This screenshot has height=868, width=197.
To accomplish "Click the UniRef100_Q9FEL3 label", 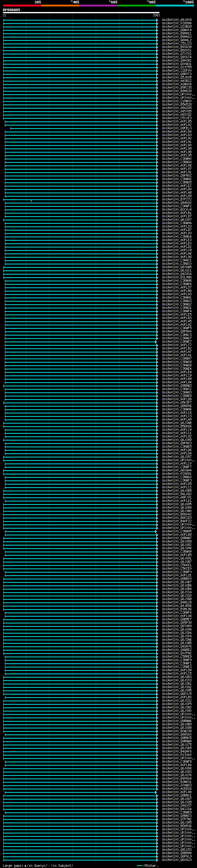I will pyautogui.click(x=176, y=128).
